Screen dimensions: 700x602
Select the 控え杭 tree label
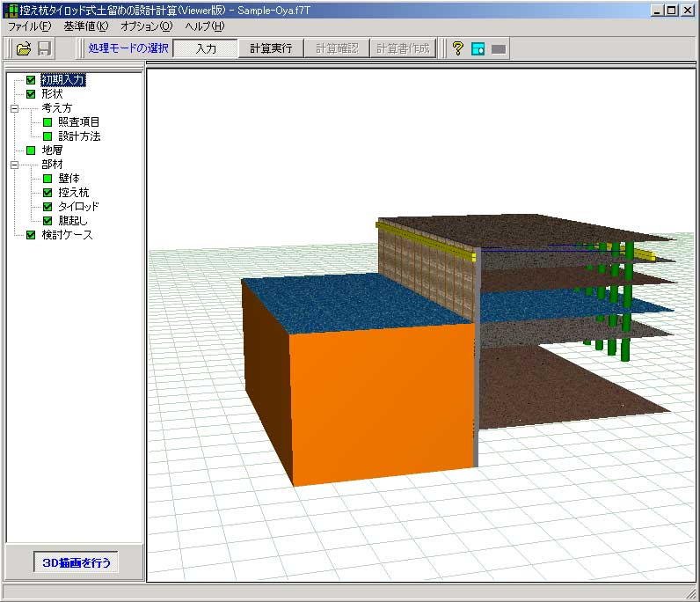(x=74, y=193)
